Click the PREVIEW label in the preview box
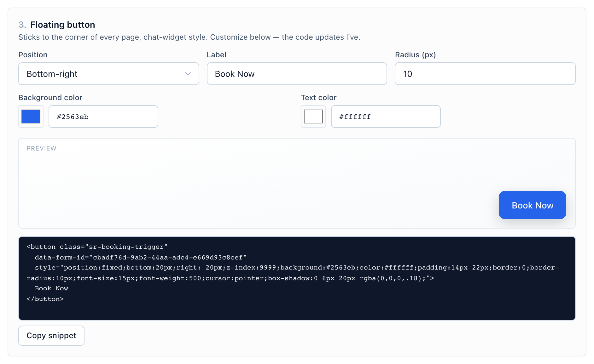 tap(41, 148)
